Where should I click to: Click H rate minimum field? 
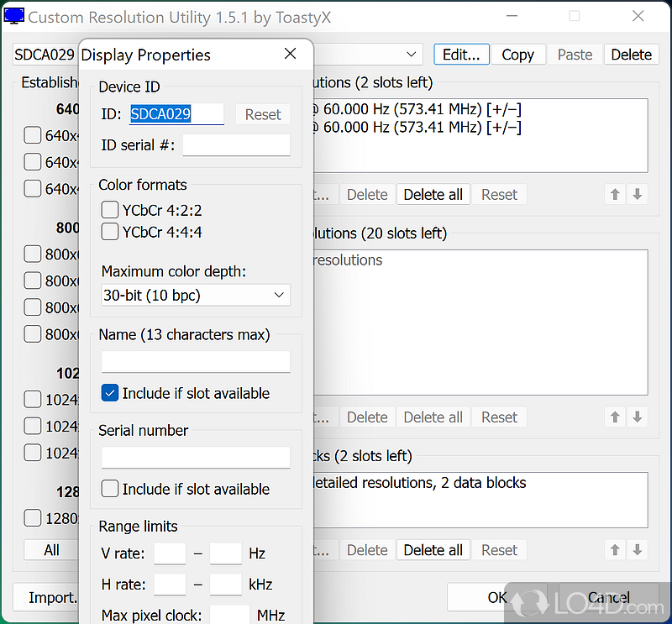point(170,585)
